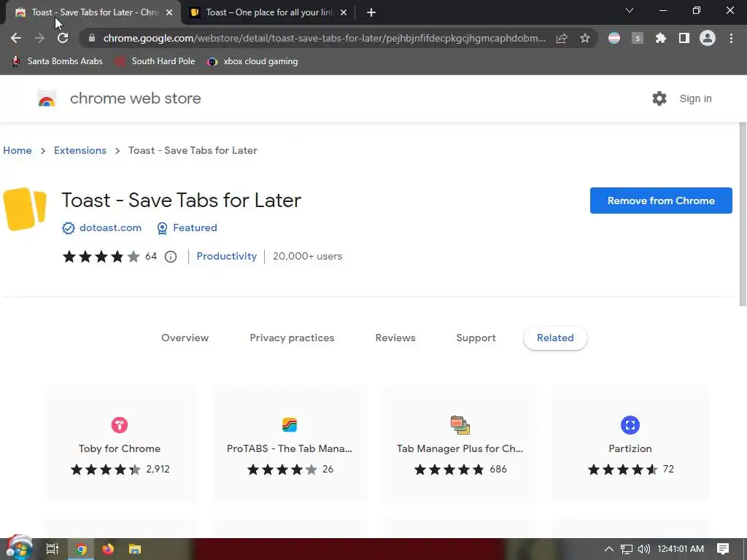Image resolution: width=747 pixels, height=560 pixels.
Task: Close the Toast - Save Tabs for Later tab
Action: 169,12
